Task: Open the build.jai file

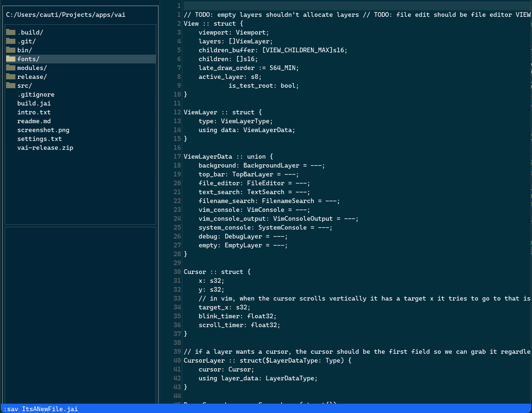Action: point(34,103)
